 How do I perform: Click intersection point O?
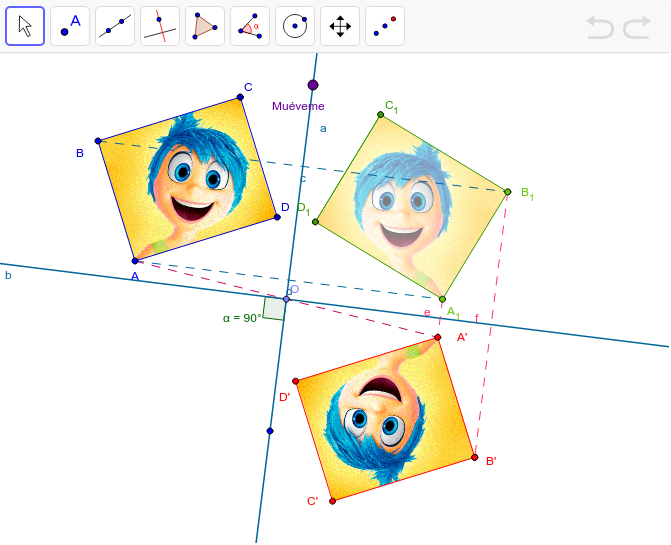[286, 299]
